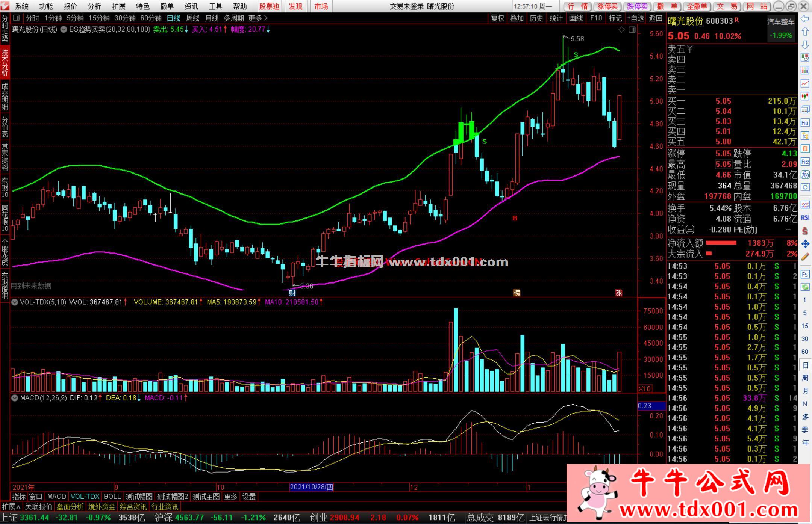Select the 月 monthly period in right bar

[805, 391]
